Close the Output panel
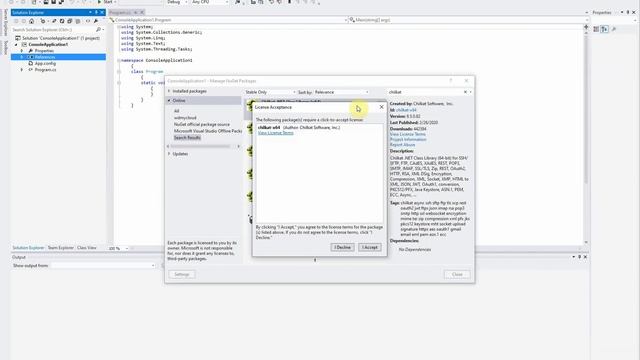The image size is (640, 360). coord(585,257)
